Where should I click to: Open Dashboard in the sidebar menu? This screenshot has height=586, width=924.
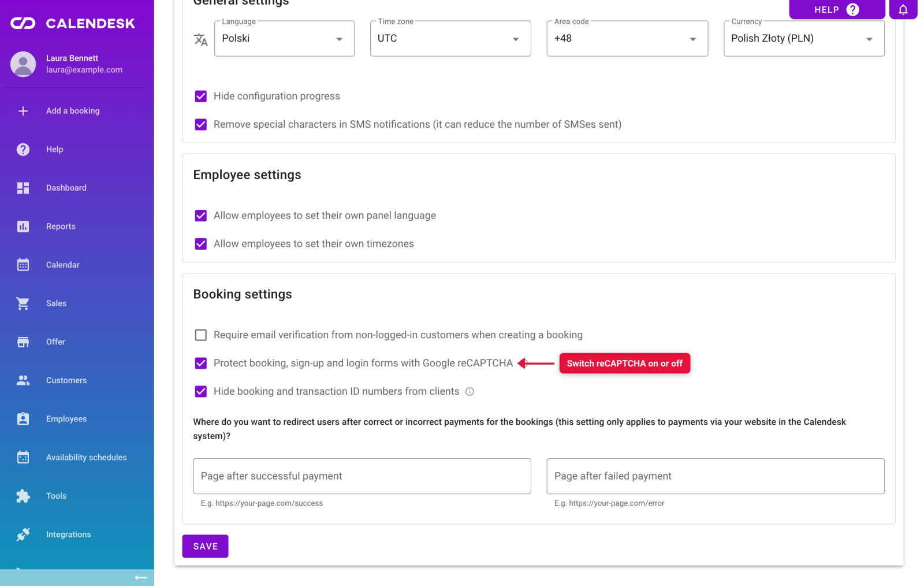[77, 188]
